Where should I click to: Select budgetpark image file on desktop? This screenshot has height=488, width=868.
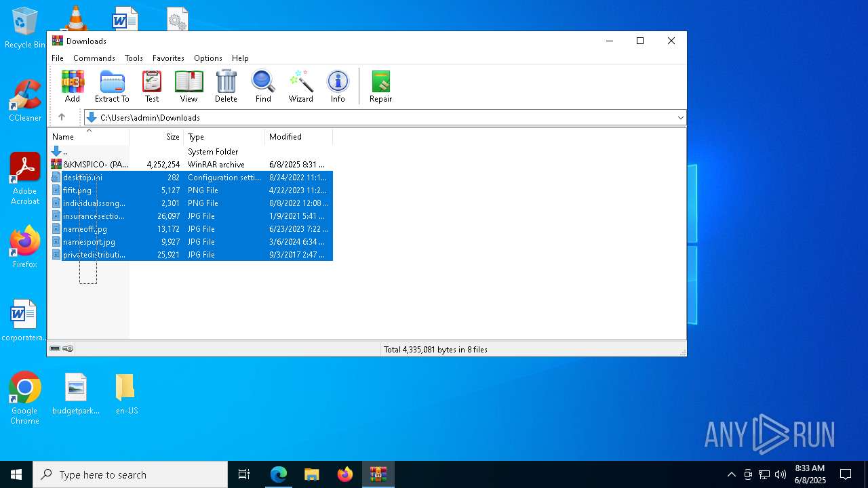point(76,393)
